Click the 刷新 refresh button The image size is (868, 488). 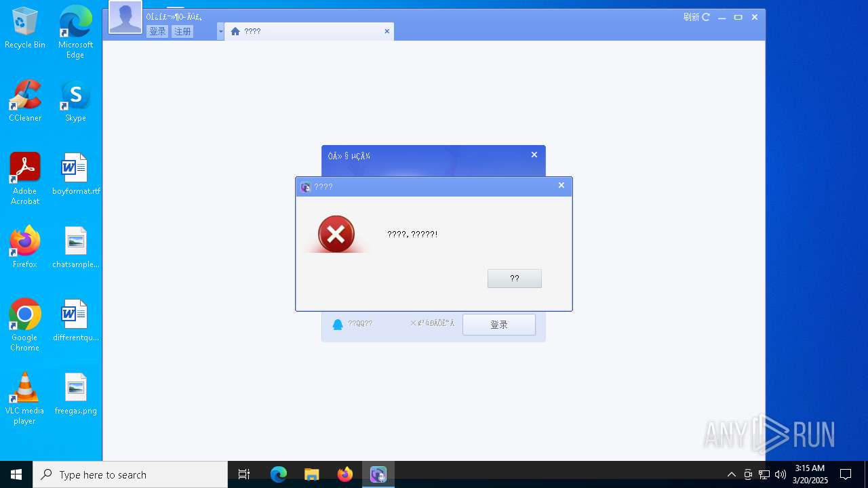696,17
